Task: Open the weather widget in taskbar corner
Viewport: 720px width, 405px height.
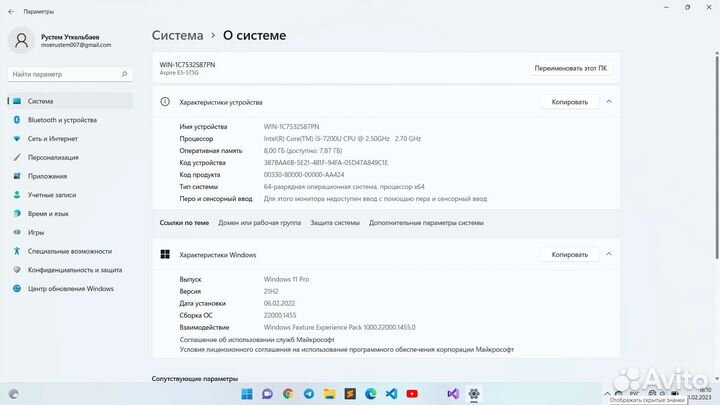Action: click(14, 394)
